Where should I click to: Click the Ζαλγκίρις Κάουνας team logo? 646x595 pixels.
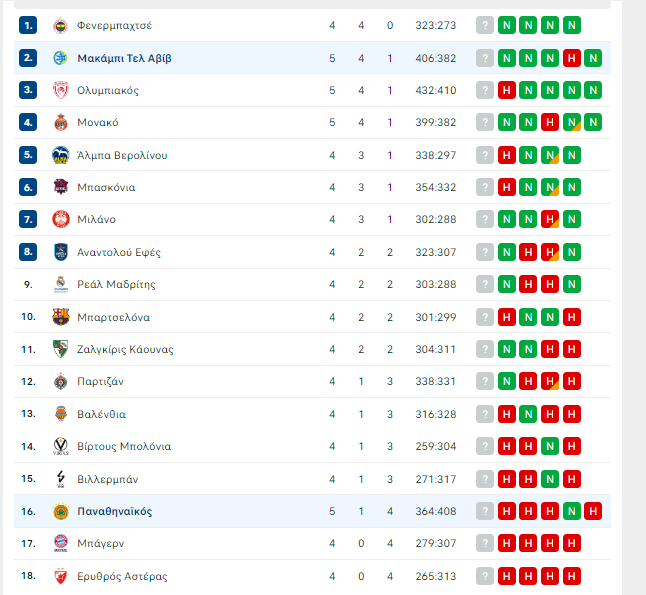click(x=60, y=349)
